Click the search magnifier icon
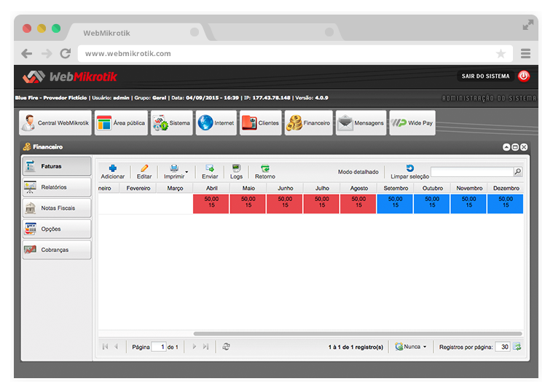The width and height of the screenshot is (553, 392). click(x=518, y=172)
